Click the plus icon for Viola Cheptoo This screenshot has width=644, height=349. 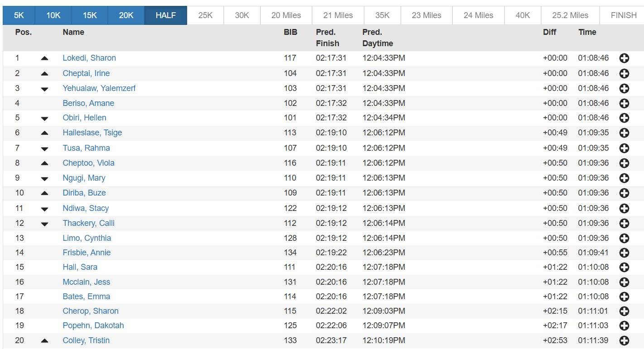pyautogui.click(x=624, y=163)
